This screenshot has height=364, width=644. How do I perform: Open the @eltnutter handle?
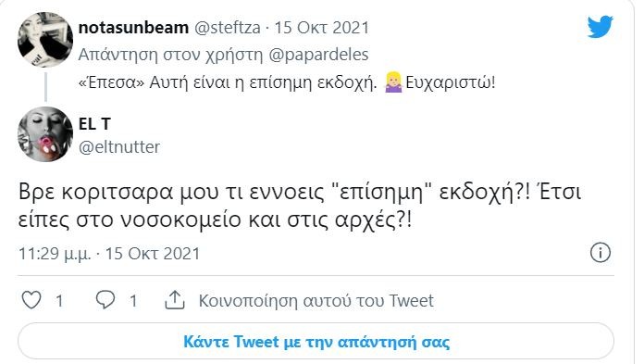tap(119, 147)
